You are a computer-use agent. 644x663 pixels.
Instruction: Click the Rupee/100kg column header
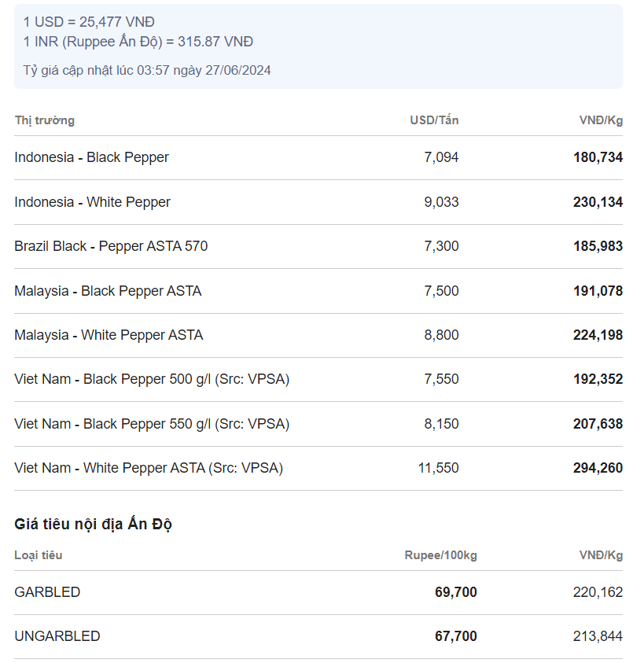point(440,555)
